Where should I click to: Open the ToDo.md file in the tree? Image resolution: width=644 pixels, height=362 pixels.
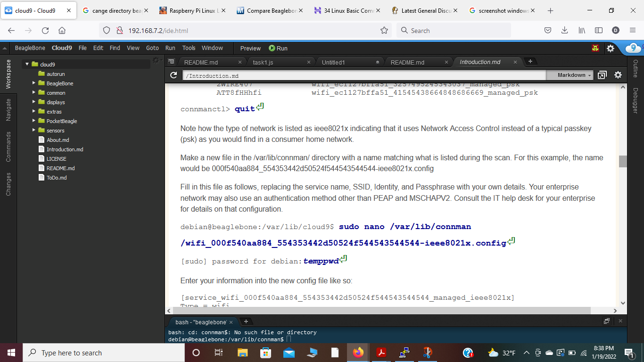click(x=57, y=177)
